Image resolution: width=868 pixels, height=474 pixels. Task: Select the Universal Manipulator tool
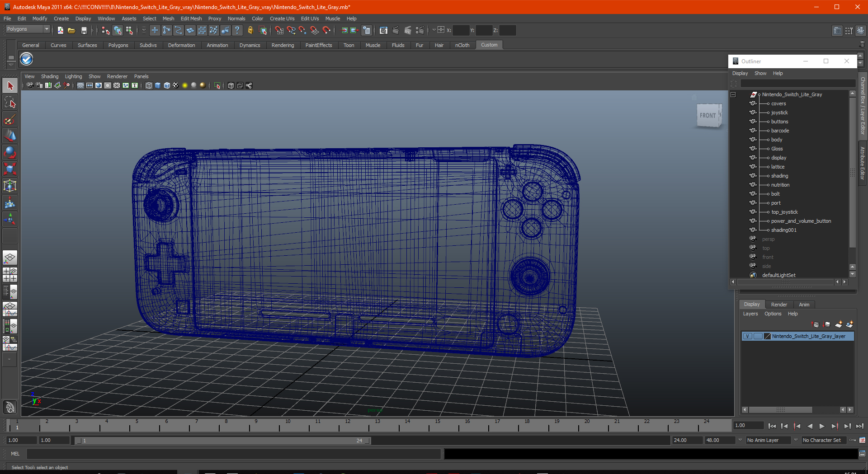tap(10, 186)
